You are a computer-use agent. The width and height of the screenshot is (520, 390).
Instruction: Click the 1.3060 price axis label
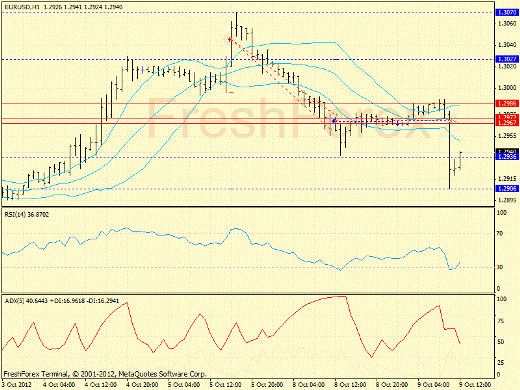point(507,23)
